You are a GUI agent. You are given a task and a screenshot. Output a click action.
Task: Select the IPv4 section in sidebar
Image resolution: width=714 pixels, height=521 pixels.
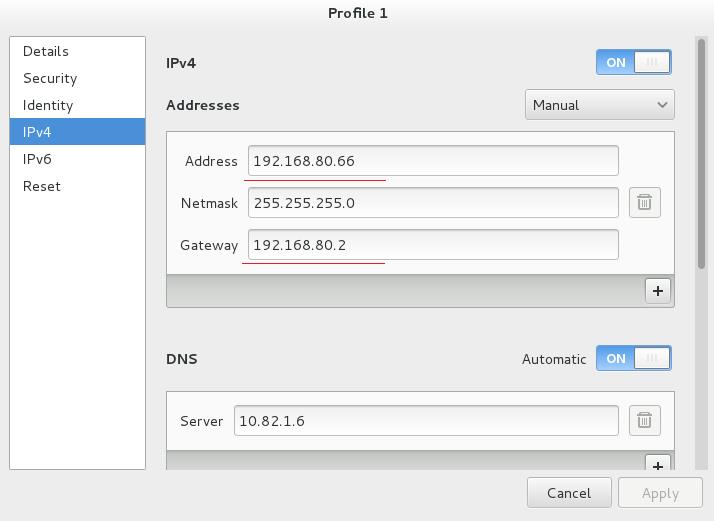pyautogui.click(x=77, y=132)
